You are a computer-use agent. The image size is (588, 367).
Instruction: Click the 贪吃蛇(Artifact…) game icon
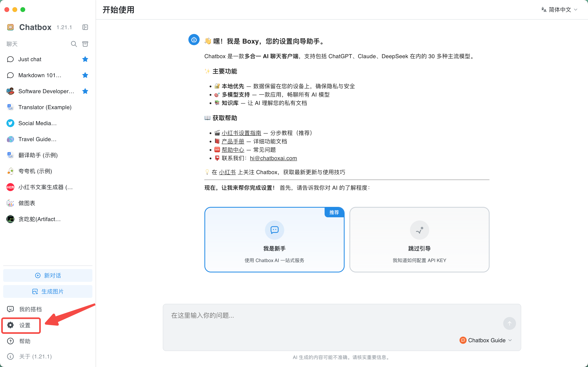(10, 219)
